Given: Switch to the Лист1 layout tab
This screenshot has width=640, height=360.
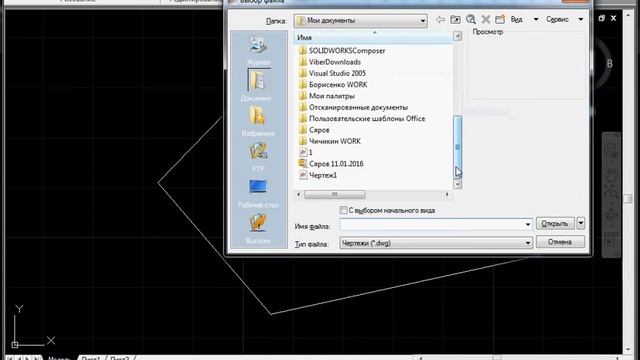Looking at the screenshot, I should [x=91, y=358].
